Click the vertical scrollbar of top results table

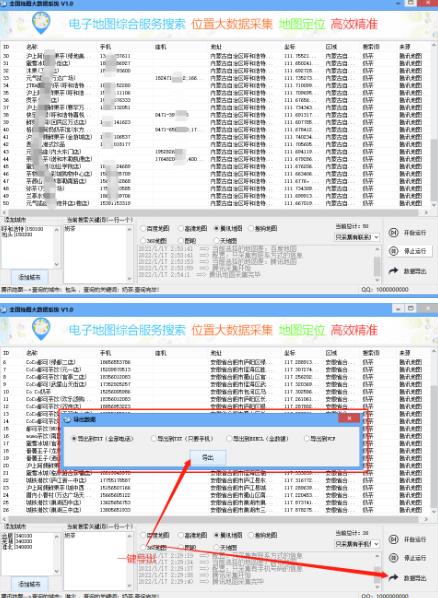click(434, 124)
